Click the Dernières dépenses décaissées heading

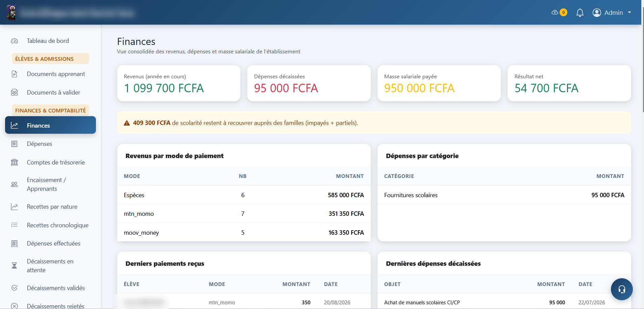coord(433,264)
